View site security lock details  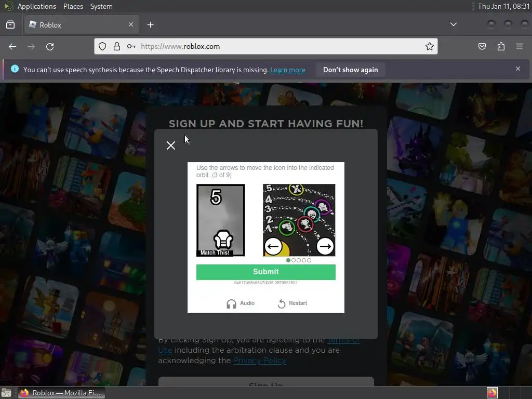117,46
